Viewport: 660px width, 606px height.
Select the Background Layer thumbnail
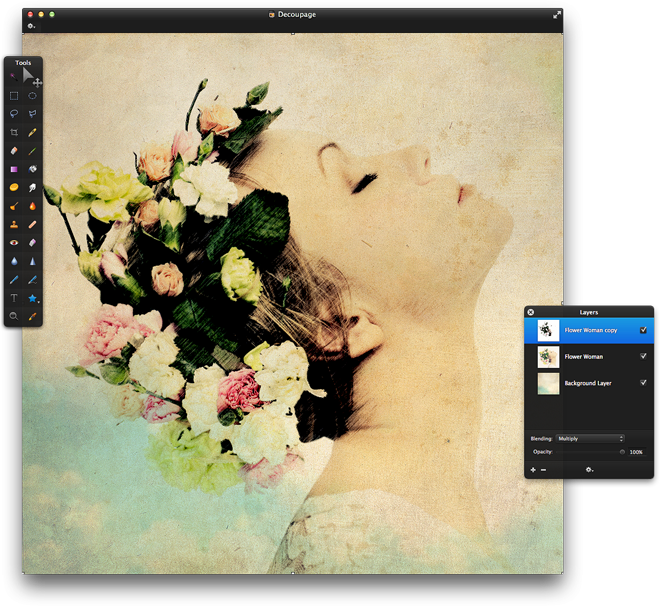click(548, 383)
